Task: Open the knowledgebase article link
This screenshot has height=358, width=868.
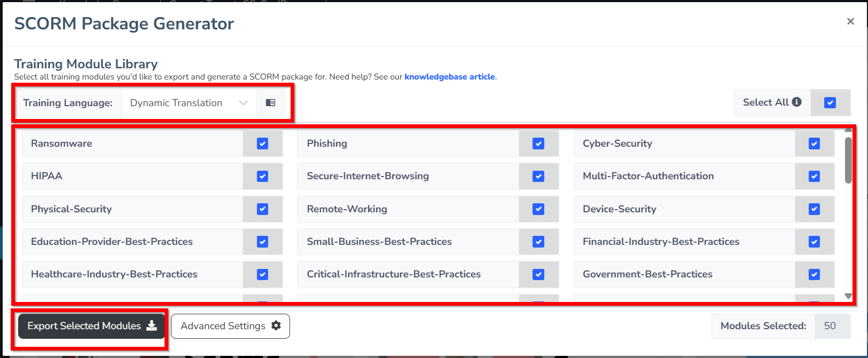Action: coord(449,77)
